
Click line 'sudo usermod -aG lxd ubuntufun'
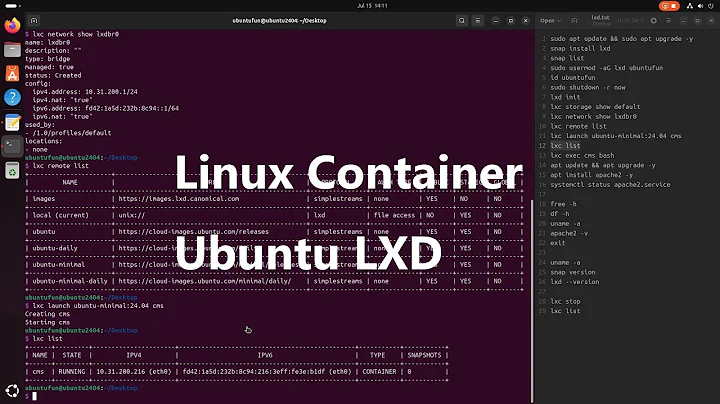point(607,67)
